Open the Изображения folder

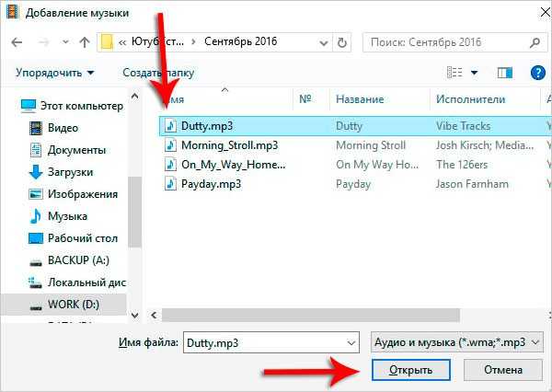coord(74,194)
